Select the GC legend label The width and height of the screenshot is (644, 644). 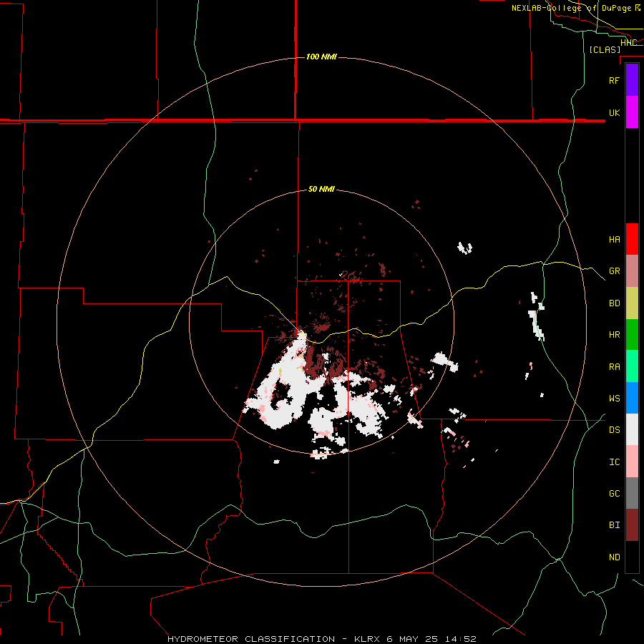(614, 494)
